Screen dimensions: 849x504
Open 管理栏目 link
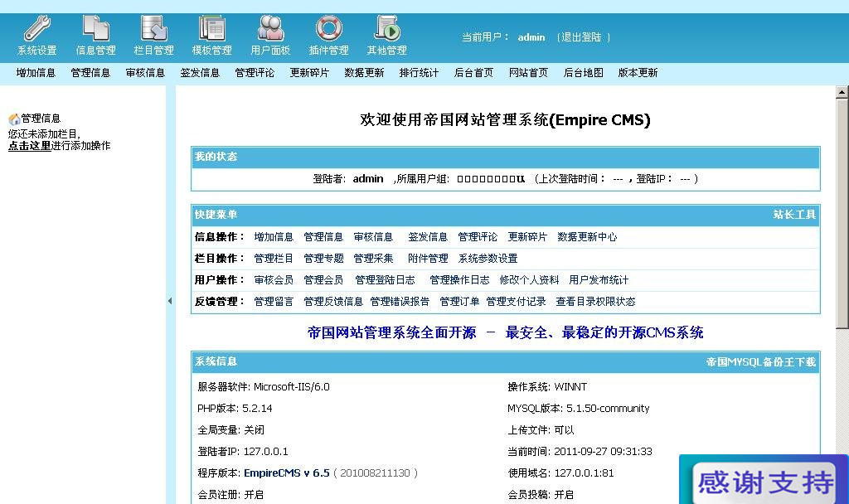274,259
